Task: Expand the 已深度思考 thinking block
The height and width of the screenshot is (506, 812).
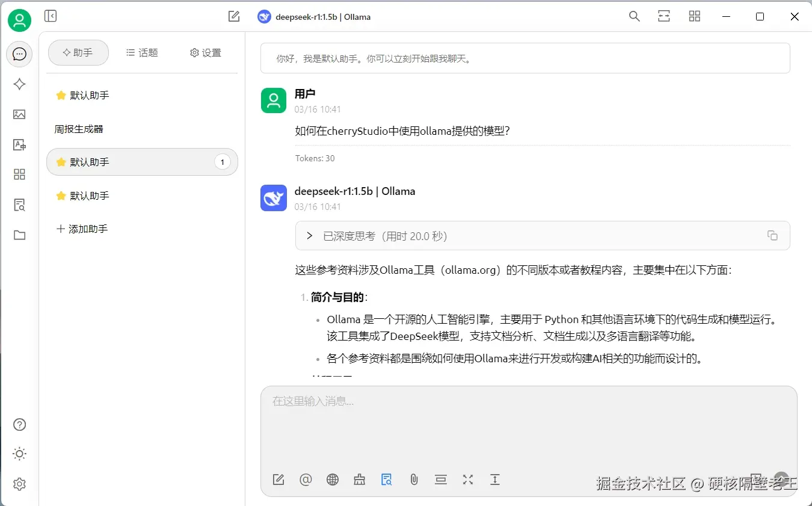Action: click(x=543, y=236)
